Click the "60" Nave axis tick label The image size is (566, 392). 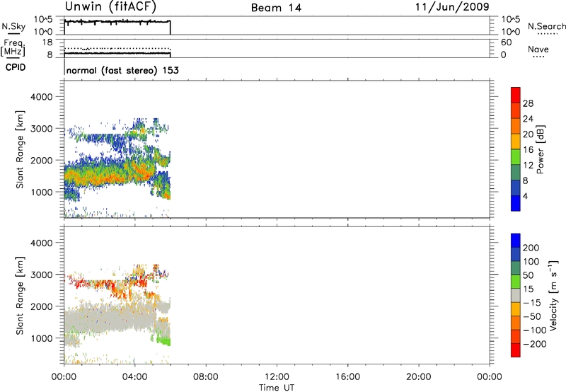click(x=507, y=42)
